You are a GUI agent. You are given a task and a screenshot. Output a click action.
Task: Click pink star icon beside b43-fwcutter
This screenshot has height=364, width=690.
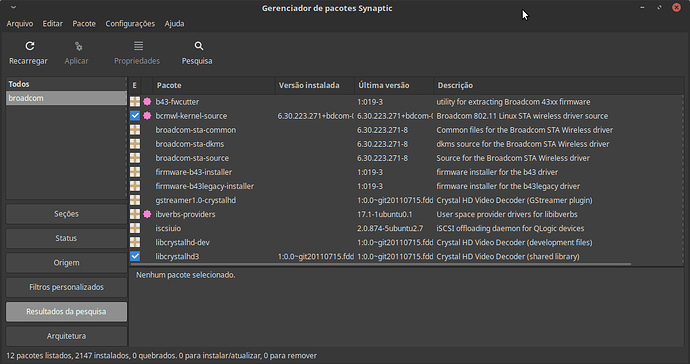point(147,102)
